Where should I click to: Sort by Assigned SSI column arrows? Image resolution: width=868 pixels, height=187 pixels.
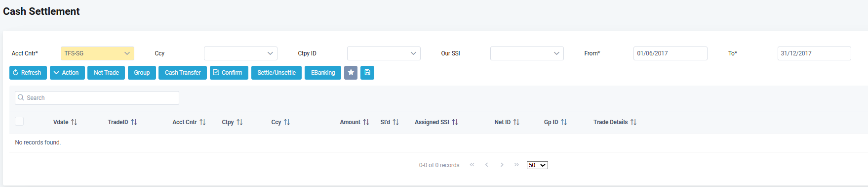coord(455,122)
